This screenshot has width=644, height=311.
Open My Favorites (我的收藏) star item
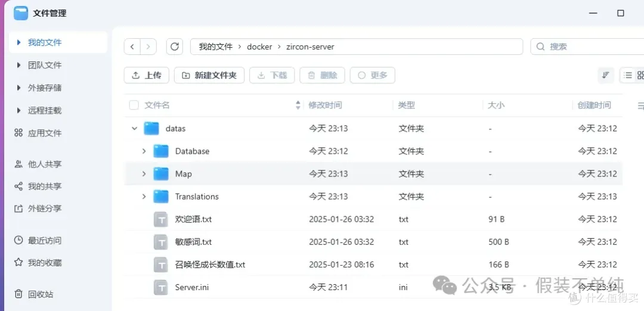point(44,263)
